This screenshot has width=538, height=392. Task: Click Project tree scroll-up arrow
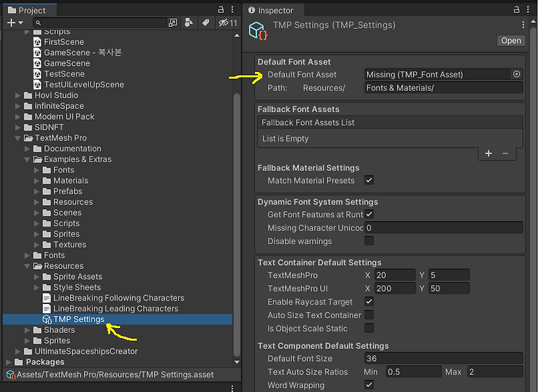(237, 36)
